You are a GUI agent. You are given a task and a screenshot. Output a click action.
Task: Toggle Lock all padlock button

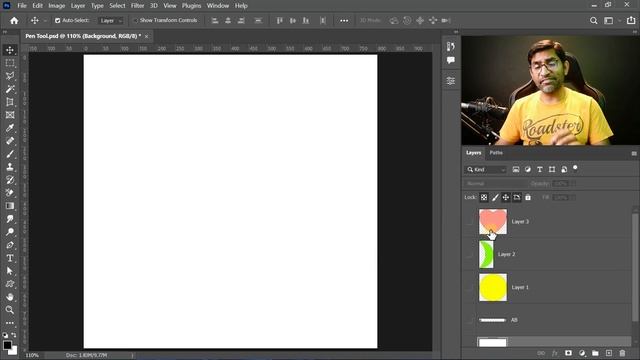tap(528, 198)
